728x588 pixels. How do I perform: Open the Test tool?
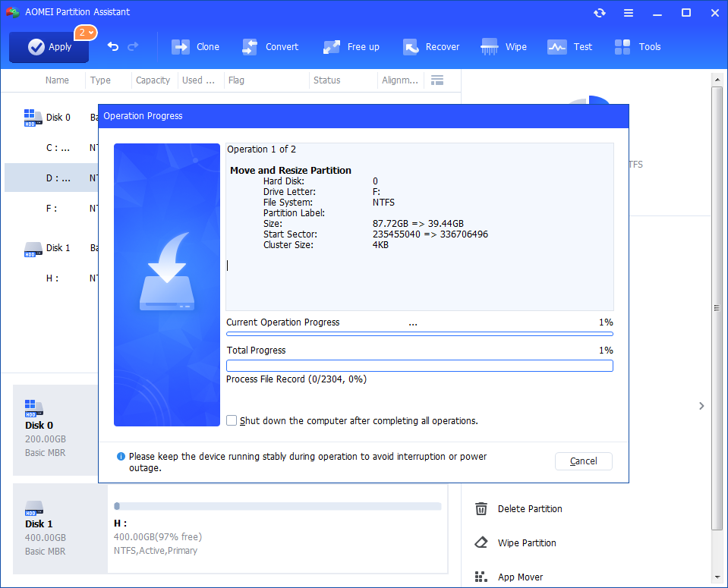click(x=569, y=47)
